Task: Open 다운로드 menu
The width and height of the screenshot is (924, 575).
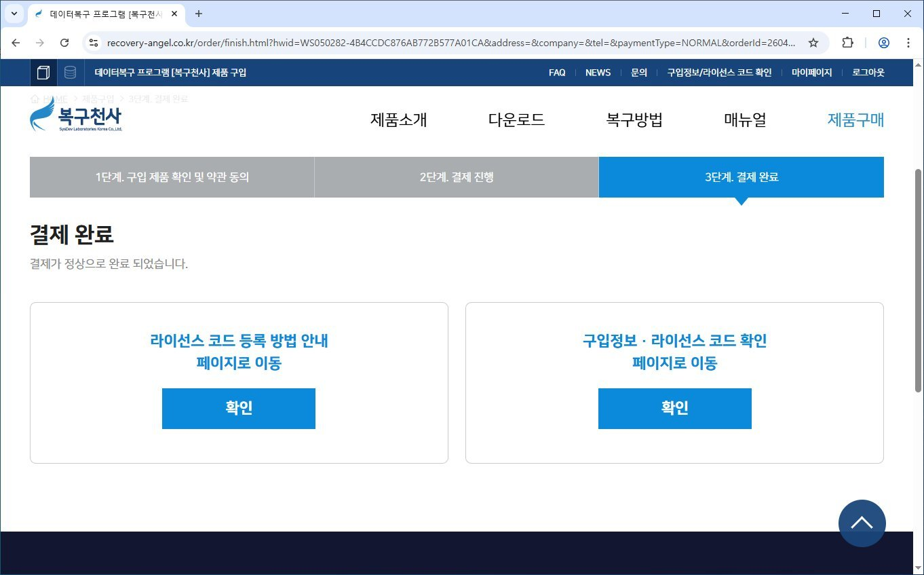Action: tap(516, 120)
